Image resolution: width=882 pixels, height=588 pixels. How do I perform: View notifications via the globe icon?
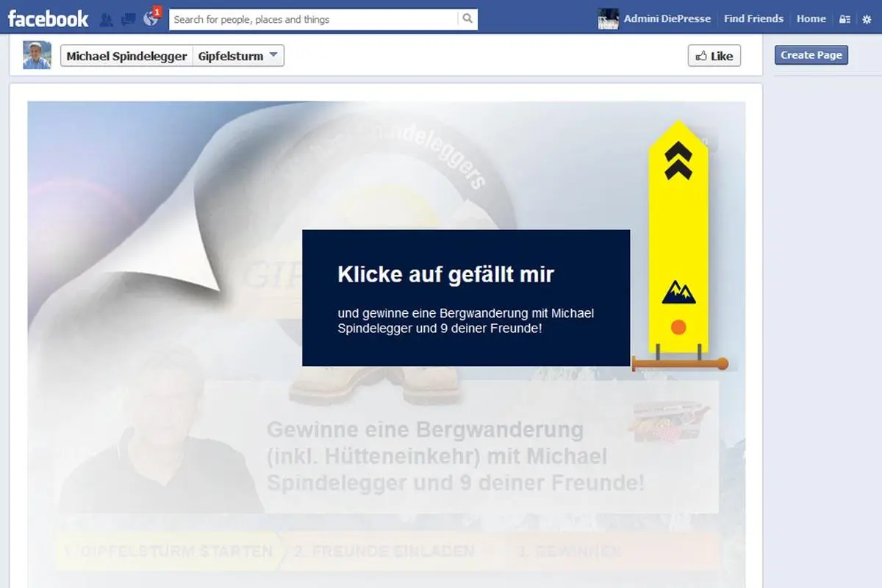[x=149, y=19]
